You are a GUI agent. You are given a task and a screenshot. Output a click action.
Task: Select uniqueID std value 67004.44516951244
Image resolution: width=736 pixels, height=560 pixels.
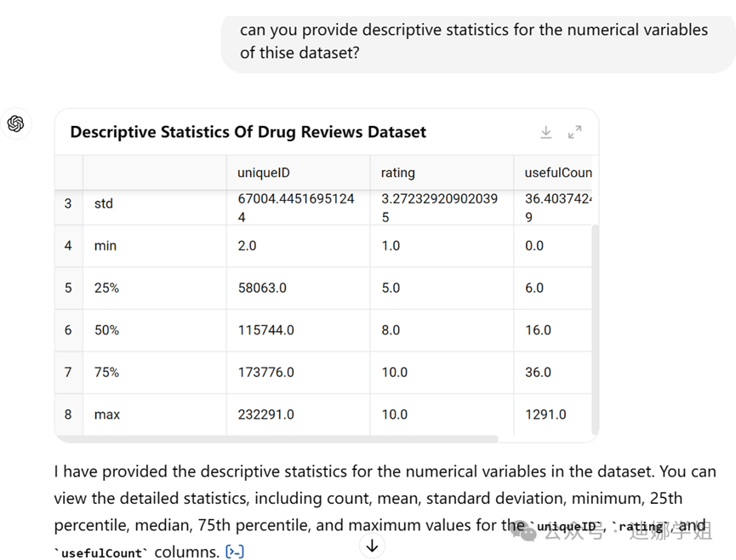tap(296, 208)
